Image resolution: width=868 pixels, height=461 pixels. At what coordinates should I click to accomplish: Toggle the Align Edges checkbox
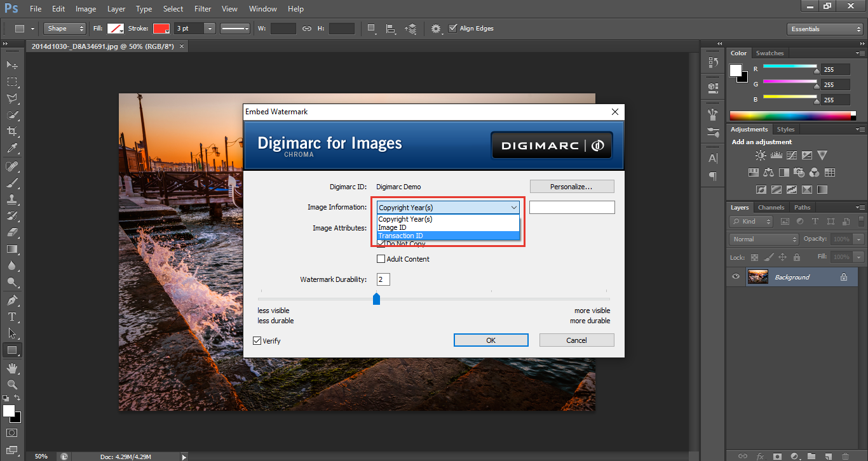coord(452,28)
